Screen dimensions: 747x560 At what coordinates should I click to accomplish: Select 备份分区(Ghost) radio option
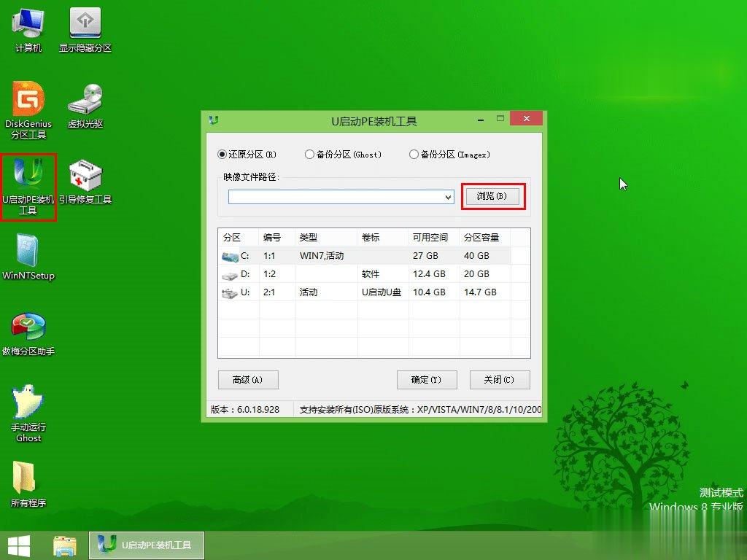click(343, 155)
